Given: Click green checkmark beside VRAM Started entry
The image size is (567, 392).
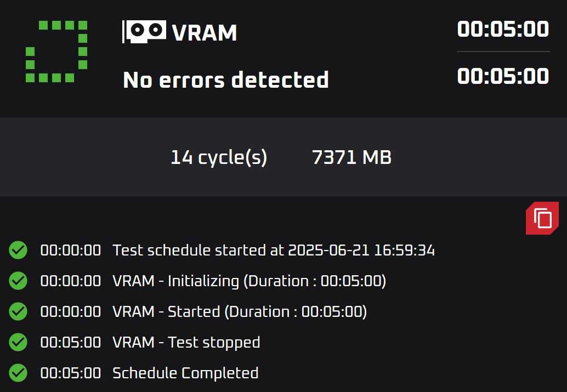Looking at the screenshot, I should coord(18,311).
